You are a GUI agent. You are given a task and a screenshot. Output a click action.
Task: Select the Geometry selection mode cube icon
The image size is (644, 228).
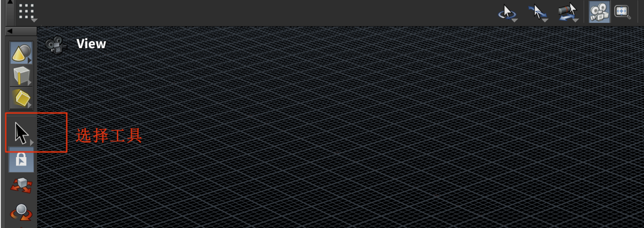(21, 76)
